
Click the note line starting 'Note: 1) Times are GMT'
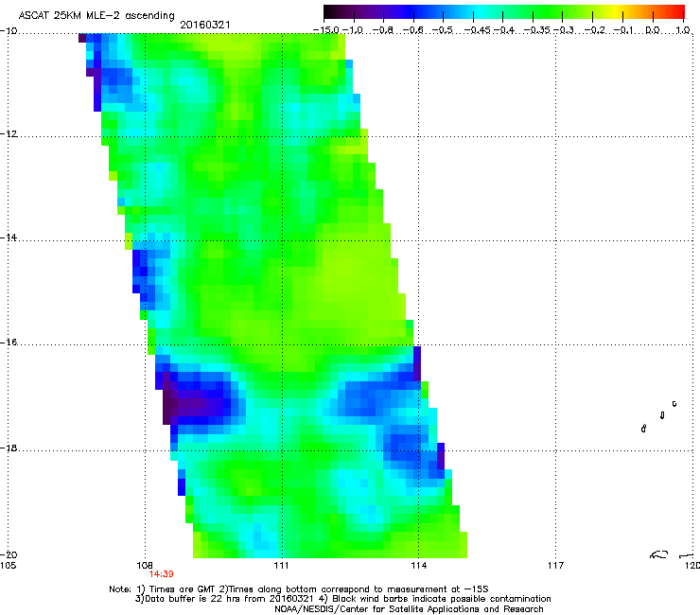[299, 589]
